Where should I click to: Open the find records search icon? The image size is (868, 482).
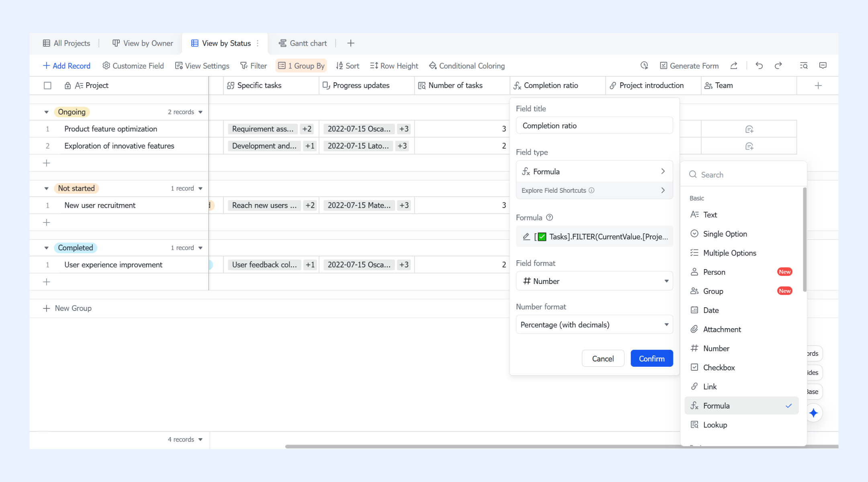804,65
